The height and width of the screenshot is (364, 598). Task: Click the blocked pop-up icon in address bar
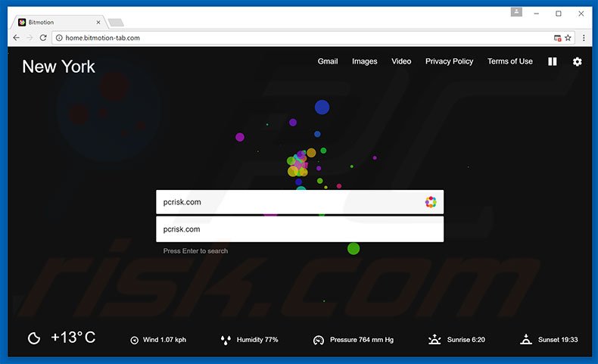point(557,38)
